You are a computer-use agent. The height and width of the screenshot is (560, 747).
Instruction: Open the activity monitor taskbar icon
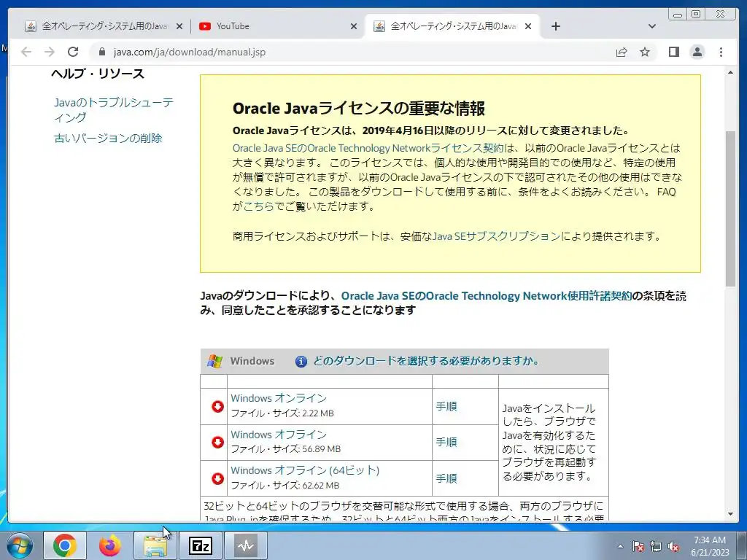246,545
